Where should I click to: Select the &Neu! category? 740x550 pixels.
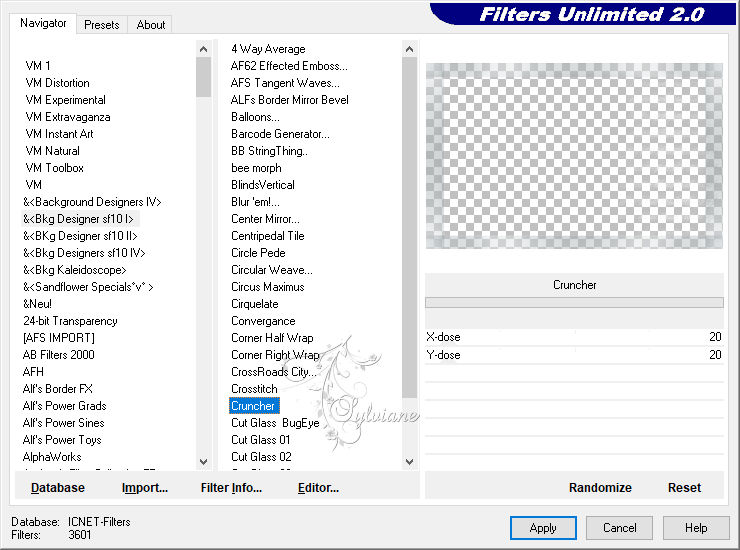tap(37, 304)
